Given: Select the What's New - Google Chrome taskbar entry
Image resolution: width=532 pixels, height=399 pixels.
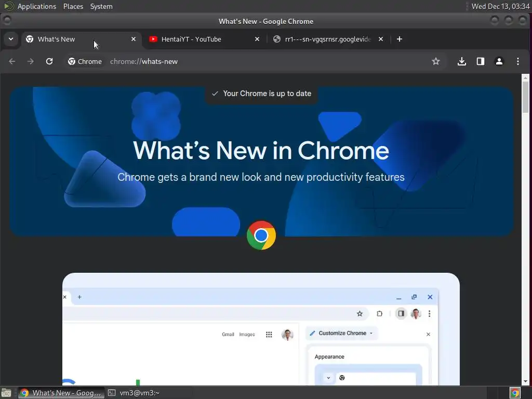Looking at the screenshot, I should pos(61,393).
